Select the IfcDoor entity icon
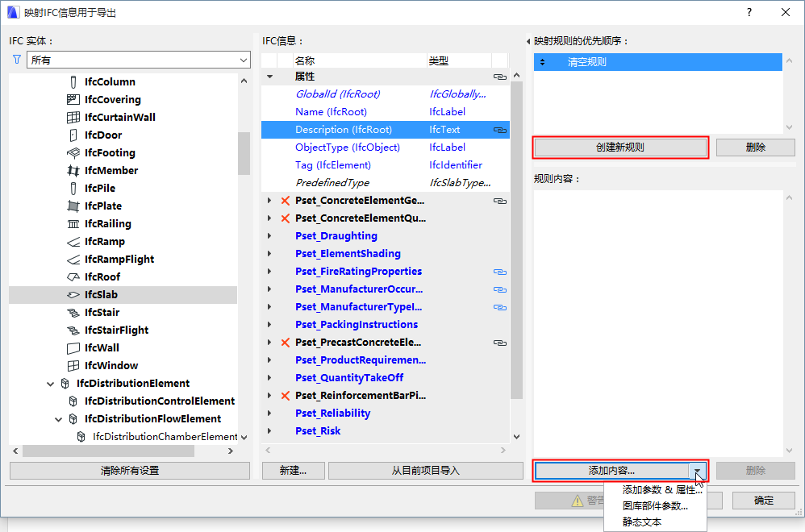 (x=73, y=135)
